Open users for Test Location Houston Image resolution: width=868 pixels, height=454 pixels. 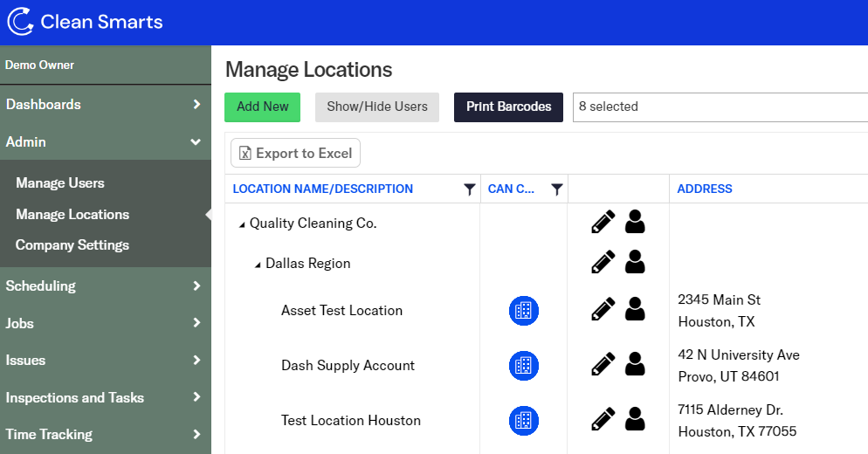(x=635, y=419)
